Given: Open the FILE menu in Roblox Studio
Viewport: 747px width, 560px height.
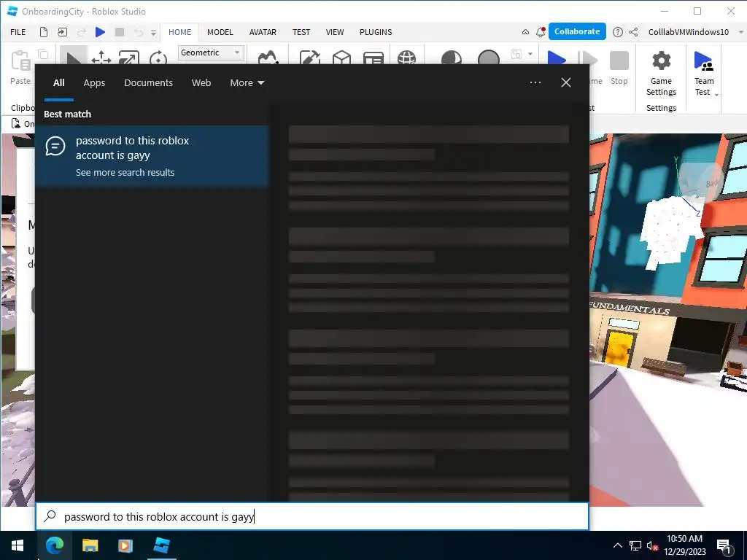Looking at the screenshot, I should click(18, 32).
